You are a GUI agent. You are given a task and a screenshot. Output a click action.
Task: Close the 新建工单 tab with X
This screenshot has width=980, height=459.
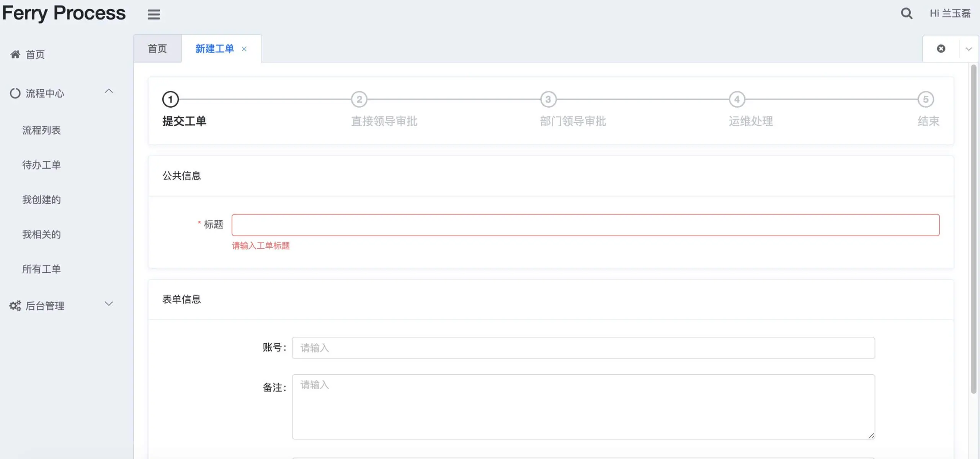(x=244, y=49)
